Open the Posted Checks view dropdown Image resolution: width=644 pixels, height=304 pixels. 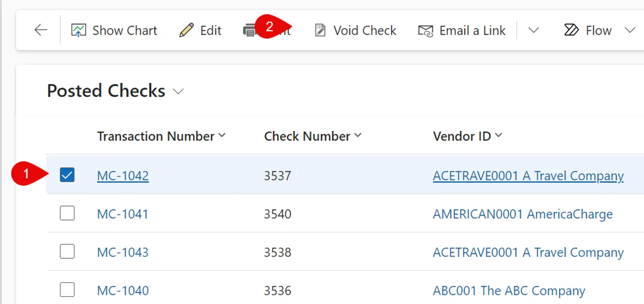[x=178, y=91]
